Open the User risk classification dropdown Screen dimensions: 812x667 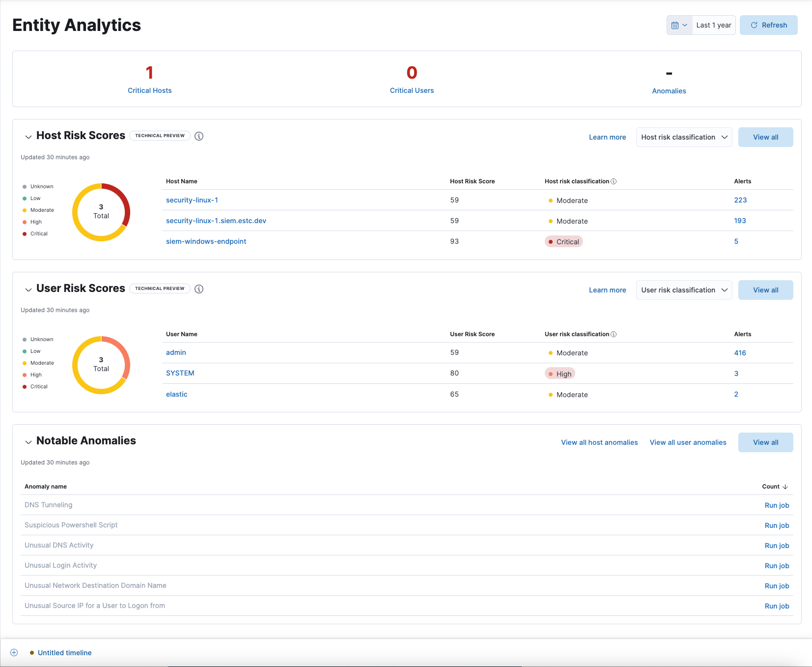(x=683, y=290)
